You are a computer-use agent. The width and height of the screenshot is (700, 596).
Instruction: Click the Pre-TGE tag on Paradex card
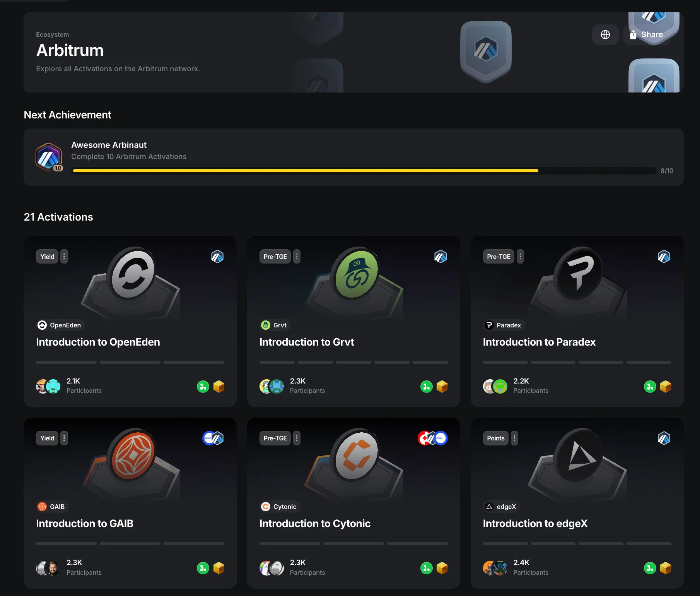499,257
